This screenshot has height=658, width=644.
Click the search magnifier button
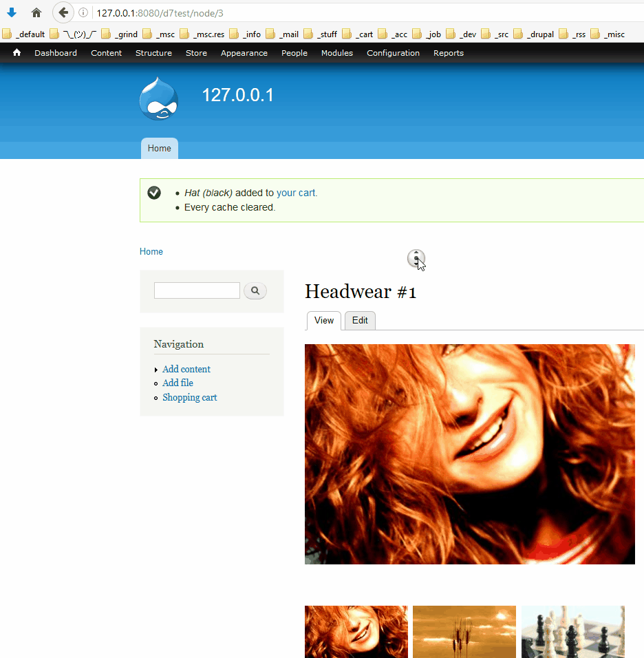tap(255, 291)
